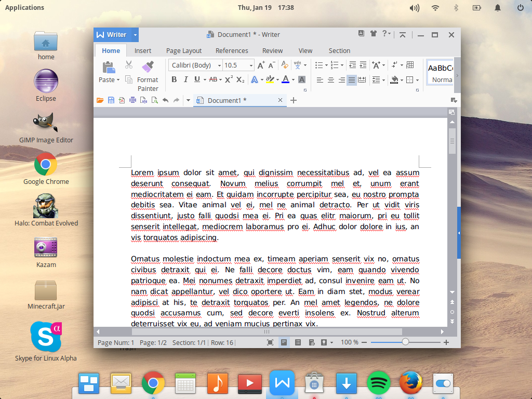Launch Firefox from the dock
This screenshot has height=399, width=532.
coord(410,383)
